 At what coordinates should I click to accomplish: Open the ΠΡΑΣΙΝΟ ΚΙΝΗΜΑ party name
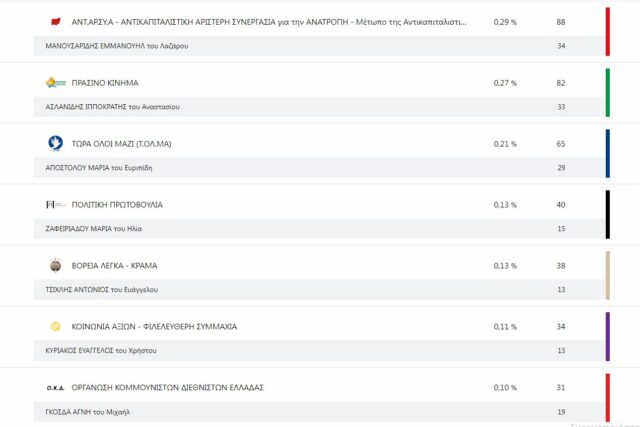(x=105, y=82)
